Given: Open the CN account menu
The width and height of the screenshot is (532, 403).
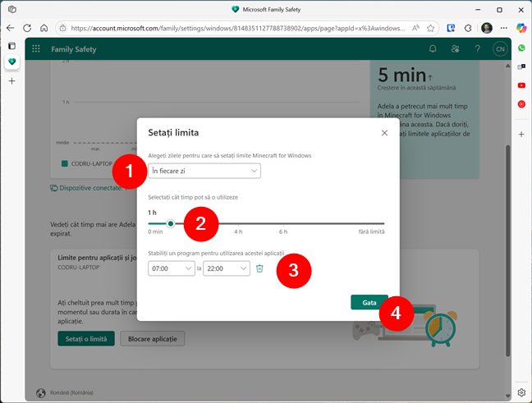Looking at the screenshot, I should click(x=500, y=49).
